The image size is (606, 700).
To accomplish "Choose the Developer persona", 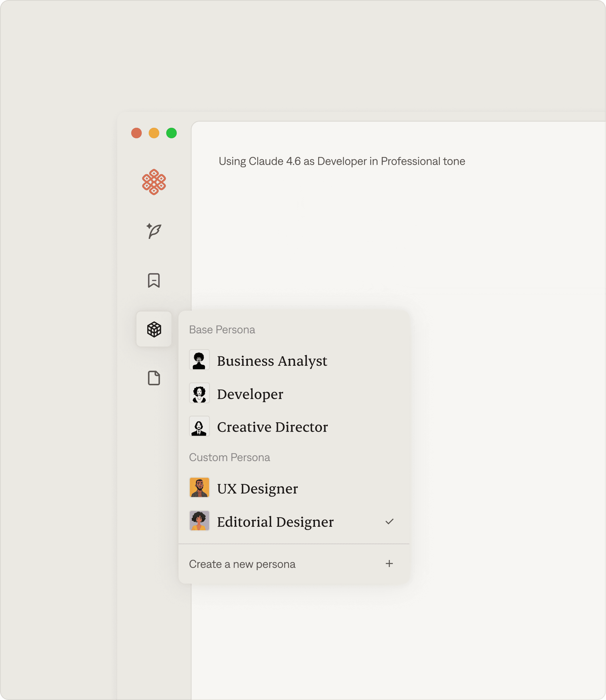I will [x=250, y=394].
